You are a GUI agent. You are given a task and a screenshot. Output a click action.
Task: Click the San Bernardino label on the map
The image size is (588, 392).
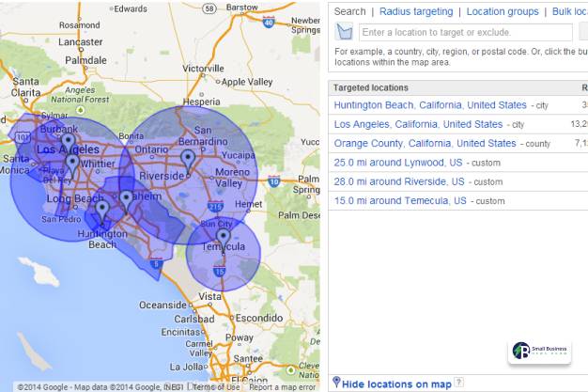(203, 136)
